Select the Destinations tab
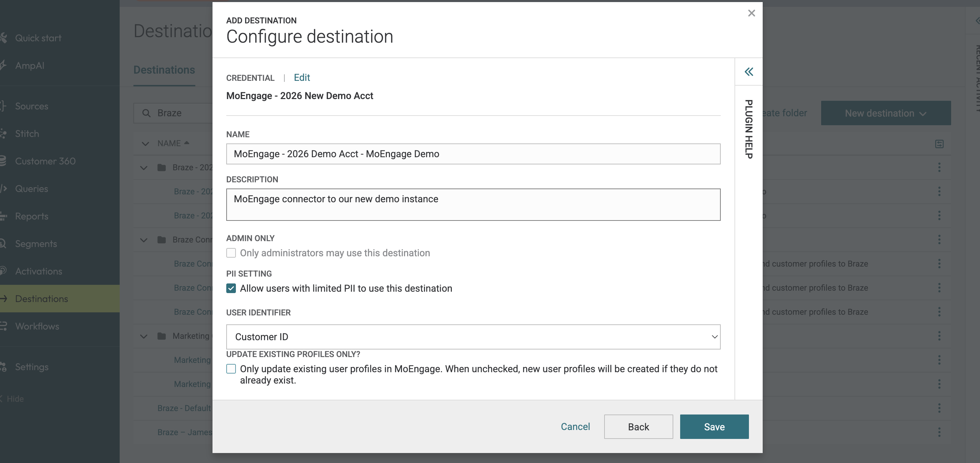The height and width of the screenshot is (463, 980). [x=164, y=70]
